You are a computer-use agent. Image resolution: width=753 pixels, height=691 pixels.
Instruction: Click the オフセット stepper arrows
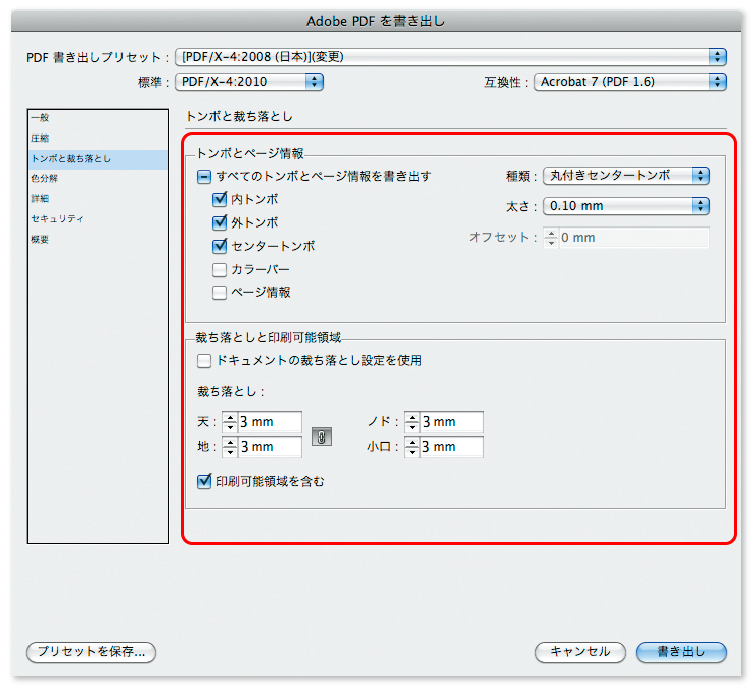pos(551,238)
